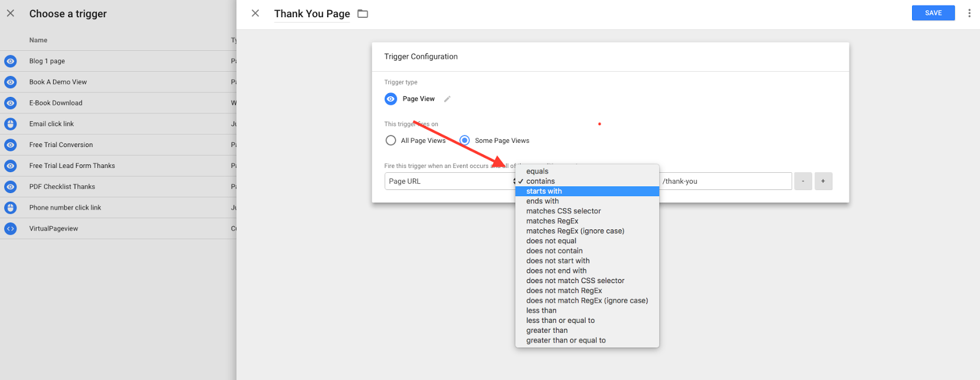Viewport: 980px width, 380px height.
Task: Click the E-Book Download trigger icon
Action: click(10, 103)
